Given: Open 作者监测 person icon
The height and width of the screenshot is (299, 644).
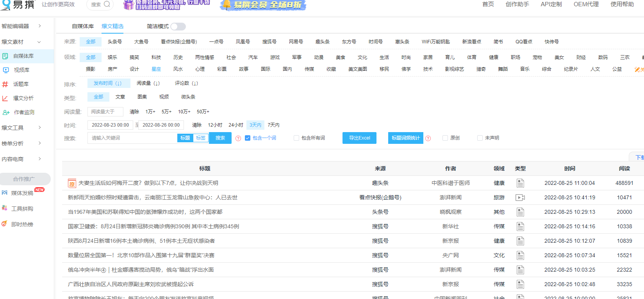Looking at the screenshot, I should [x=6, y=112].
